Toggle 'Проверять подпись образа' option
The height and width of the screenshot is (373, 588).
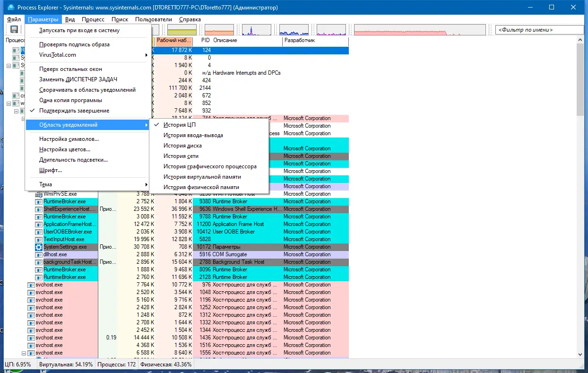[88, 44]
